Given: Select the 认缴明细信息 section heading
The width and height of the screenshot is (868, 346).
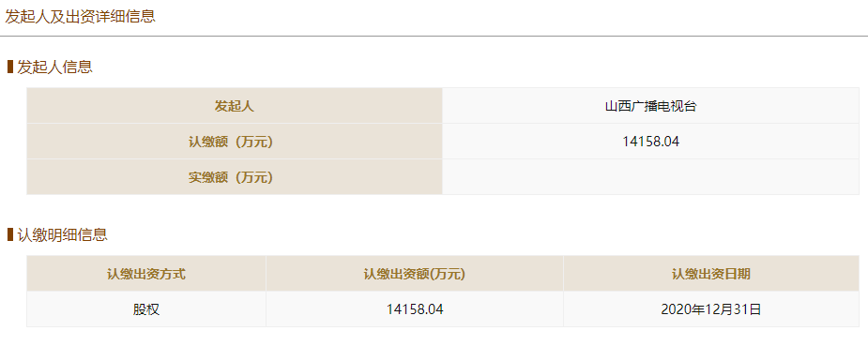Looking at the screenshot, I should [63, 235].
